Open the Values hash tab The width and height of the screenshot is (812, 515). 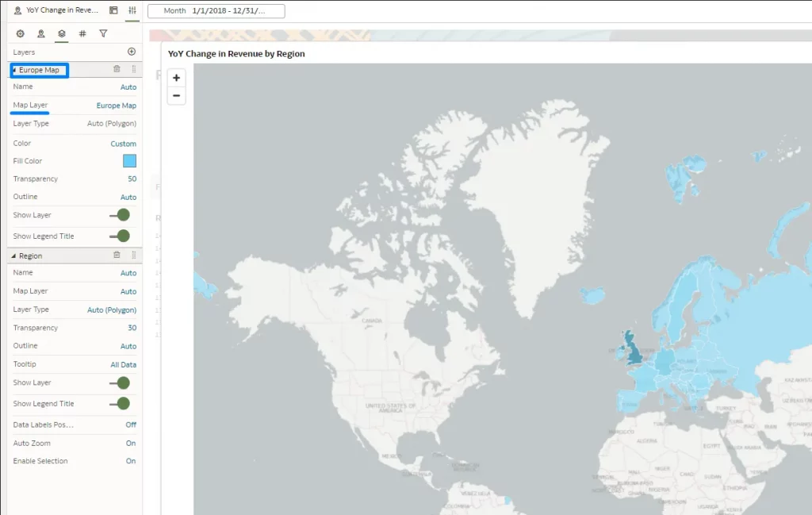coord(82,34)
